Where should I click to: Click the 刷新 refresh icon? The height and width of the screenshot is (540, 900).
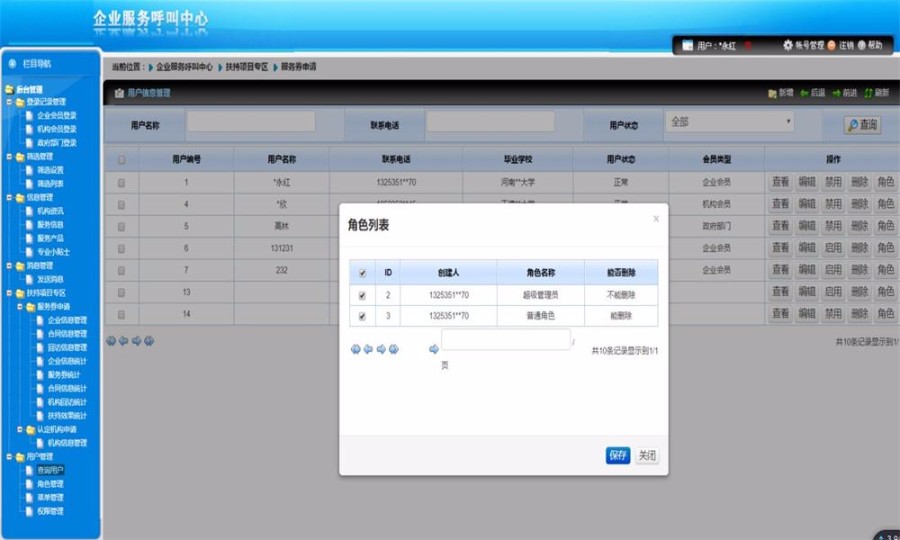tap(868, 93)
